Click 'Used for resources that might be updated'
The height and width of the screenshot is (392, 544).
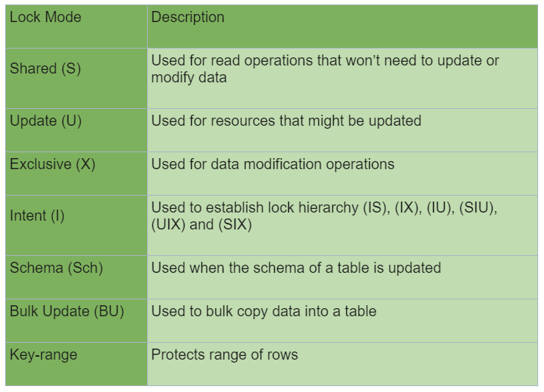point(286,121)
